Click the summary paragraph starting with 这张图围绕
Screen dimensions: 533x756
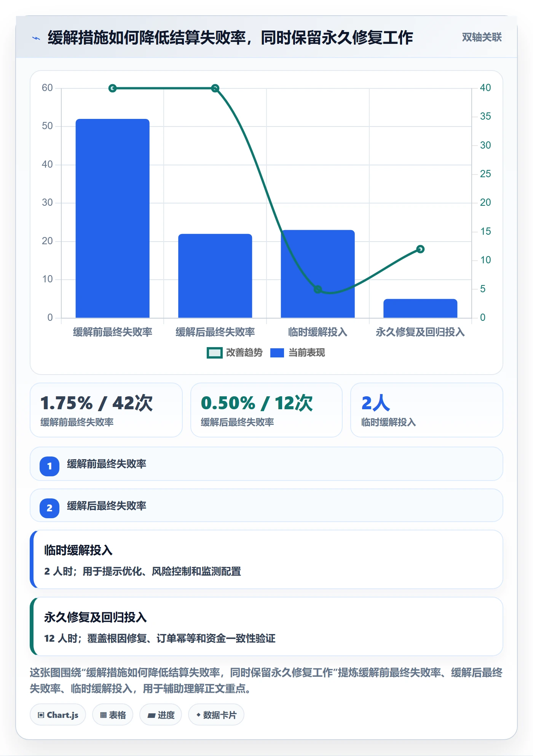(266, 681)
